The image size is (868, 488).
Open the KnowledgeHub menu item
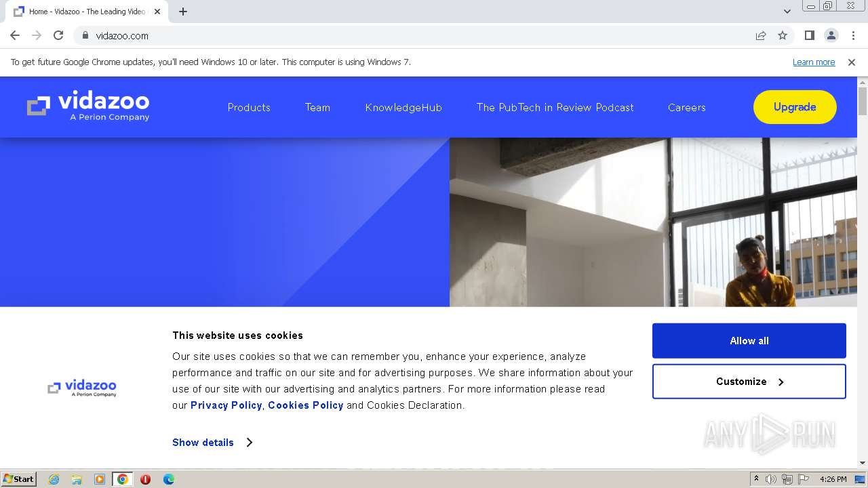[403, 107]
